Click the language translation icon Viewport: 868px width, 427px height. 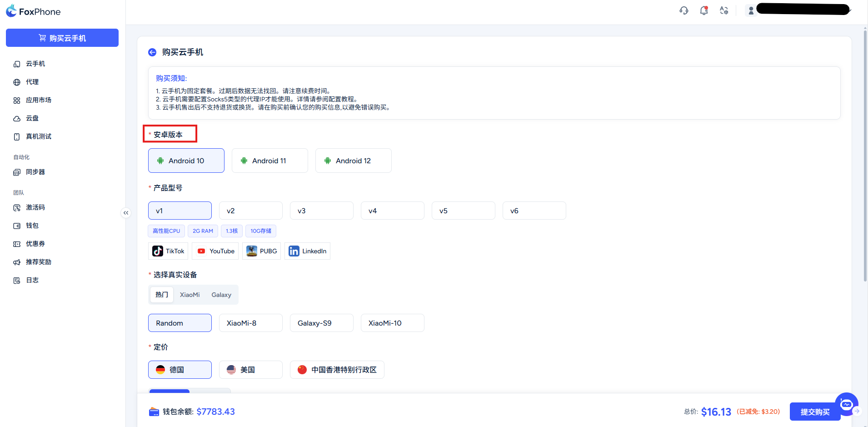tap(724, 10)
